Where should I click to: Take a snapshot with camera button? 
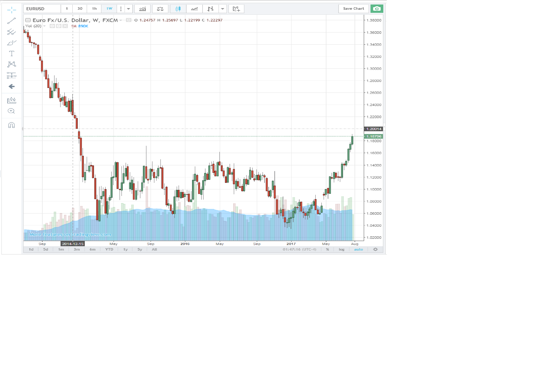coord(377,9)
